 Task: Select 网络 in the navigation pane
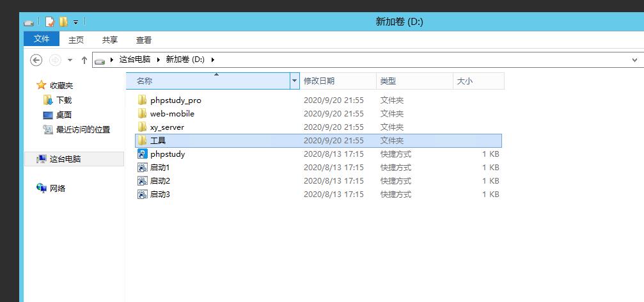tap(58, 189)
